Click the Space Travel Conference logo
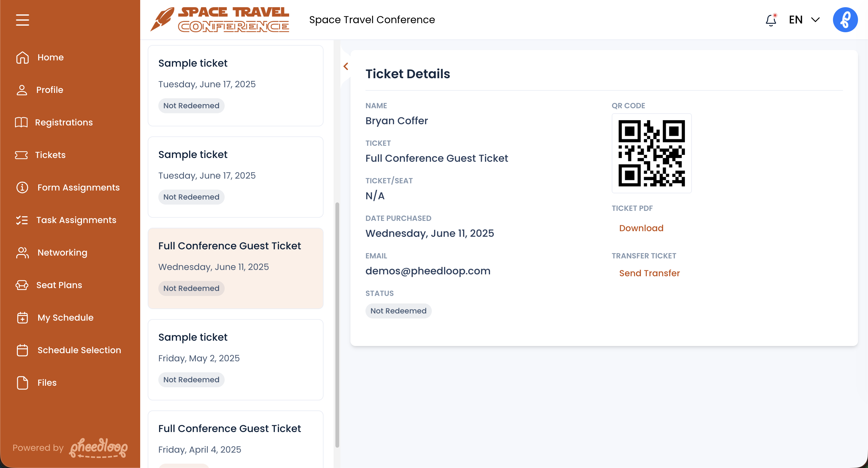 coord(220,20)
